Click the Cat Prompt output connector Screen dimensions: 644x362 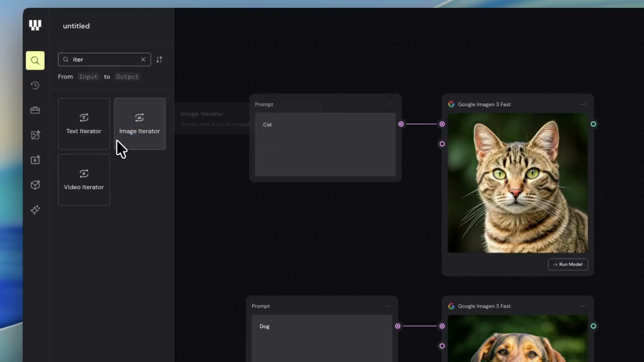[401, 124]
